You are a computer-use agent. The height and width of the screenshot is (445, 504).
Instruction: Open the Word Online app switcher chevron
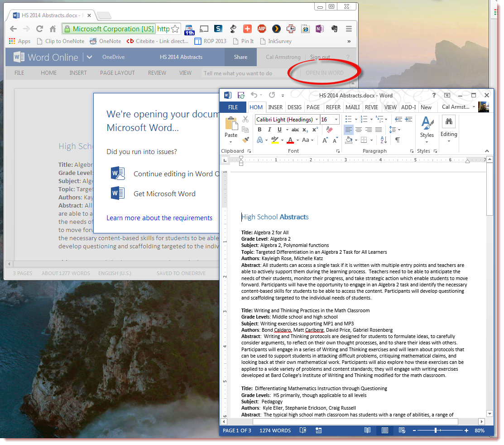click(89, 57)
